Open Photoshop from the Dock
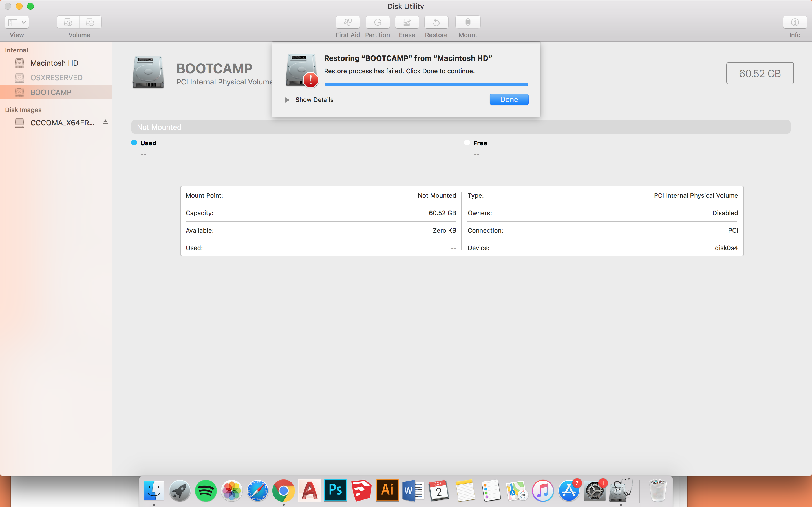This screenshot has width=812, height=507. [x=335, y=490]
